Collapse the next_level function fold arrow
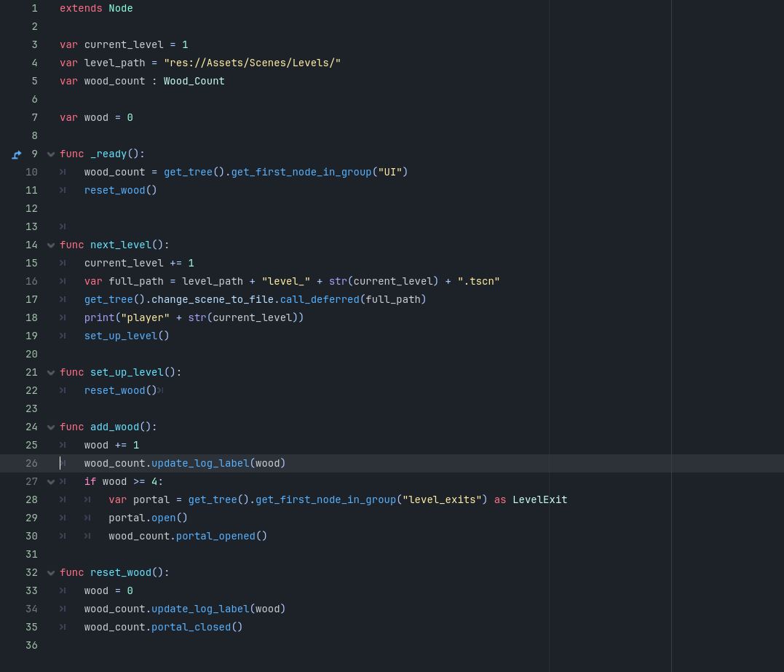Viewport: 784px width, 672px height. (51, 245)
